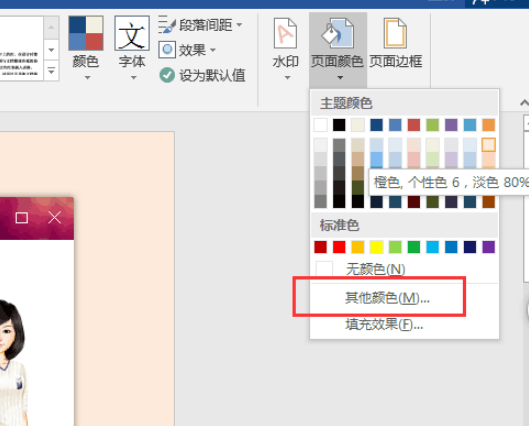Pick the aqua theme color swatch in top row
529x426 pixels.
[x=470, y=125]
